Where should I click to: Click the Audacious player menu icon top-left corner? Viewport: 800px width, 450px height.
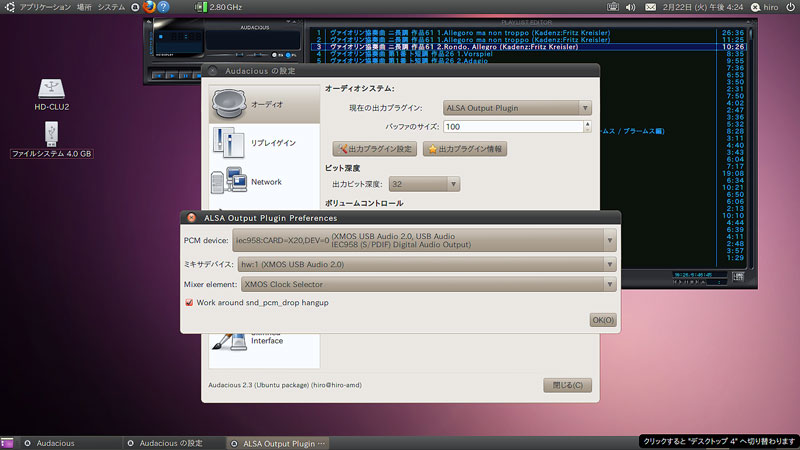(x=149, y=22)
